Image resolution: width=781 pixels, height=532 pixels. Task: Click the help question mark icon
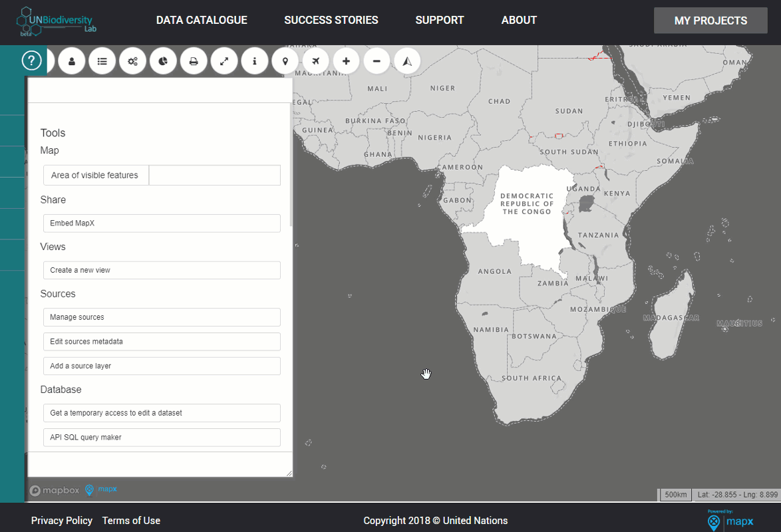(31, 61)
